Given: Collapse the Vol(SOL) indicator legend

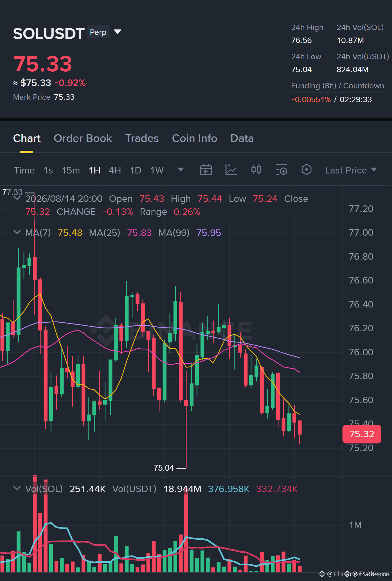Looking at the screenshot, I should pos(17,488).
